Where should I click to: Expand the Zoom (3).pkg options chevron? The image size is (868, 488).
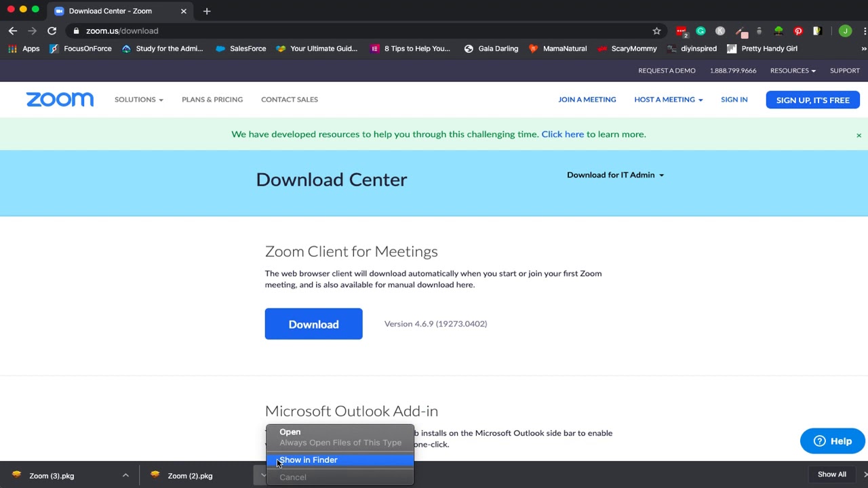125,476
